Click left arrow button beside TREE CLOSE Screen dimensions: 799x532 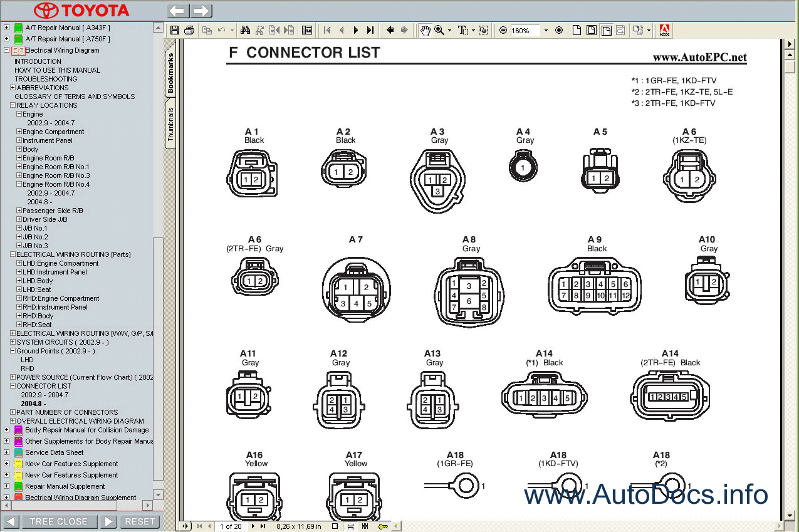(11, 521)
